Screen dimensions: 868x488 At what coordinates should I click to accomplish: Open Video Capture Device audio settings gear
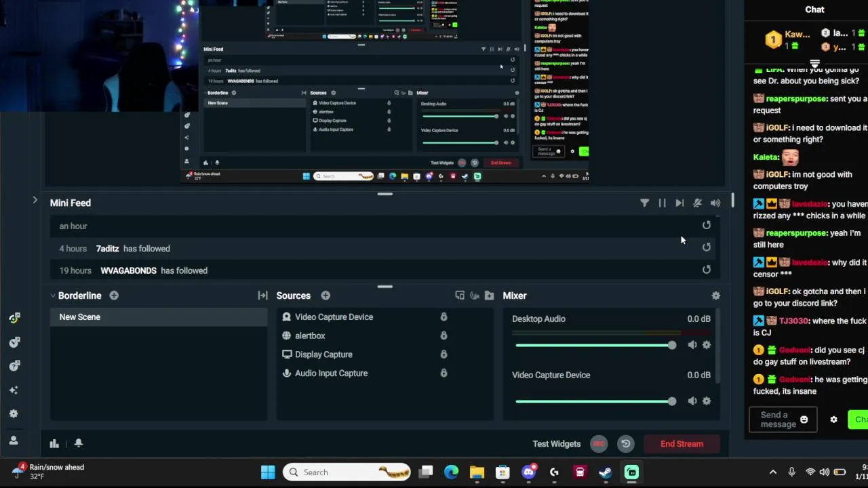click(x=707, y=401)
